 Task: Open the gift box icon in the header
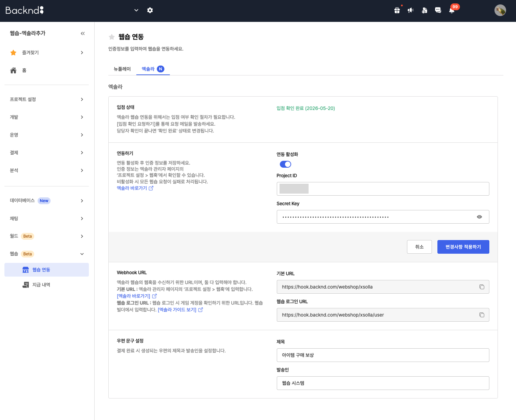coord(397,10)
